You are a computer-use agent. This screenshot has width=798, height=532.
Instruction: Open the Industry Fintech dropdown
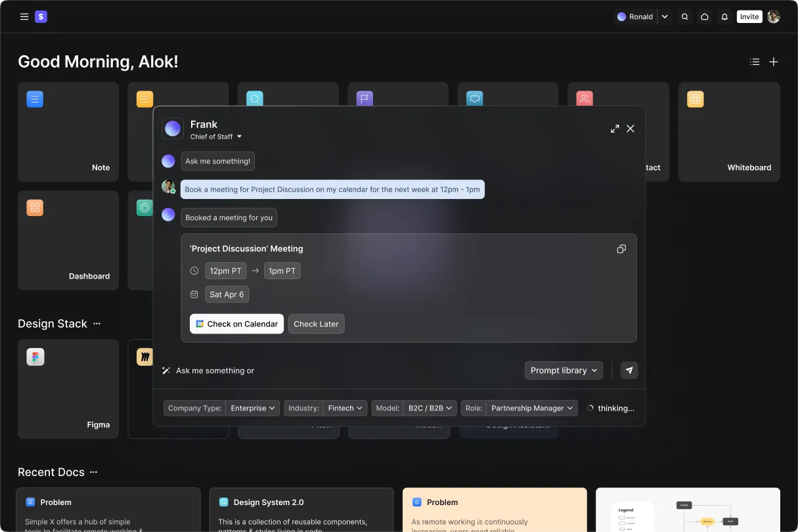345,408
